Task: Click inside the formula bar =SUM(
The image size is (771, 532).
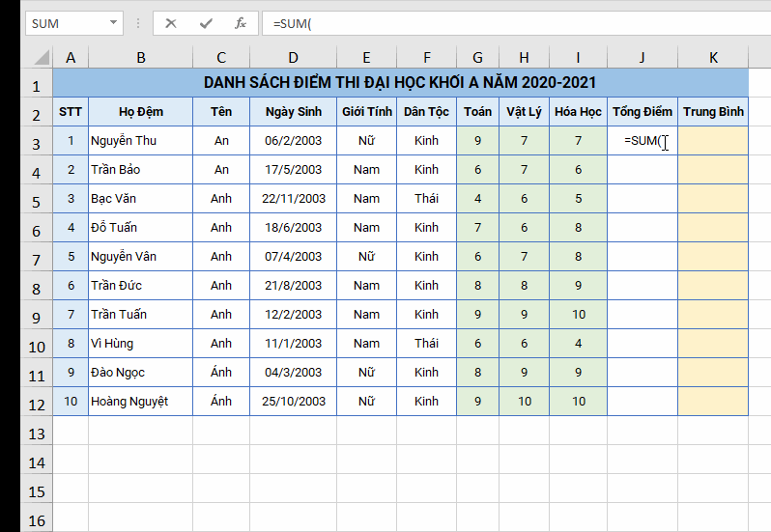Action: tap(516, 23)
